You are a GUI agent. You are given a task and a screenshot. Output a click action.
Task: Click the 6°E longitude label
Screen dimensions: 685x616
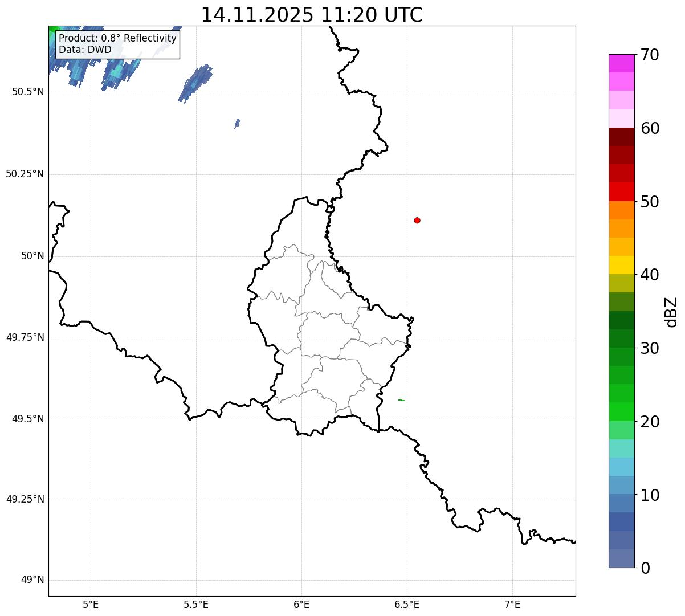(x=301, y=605)
